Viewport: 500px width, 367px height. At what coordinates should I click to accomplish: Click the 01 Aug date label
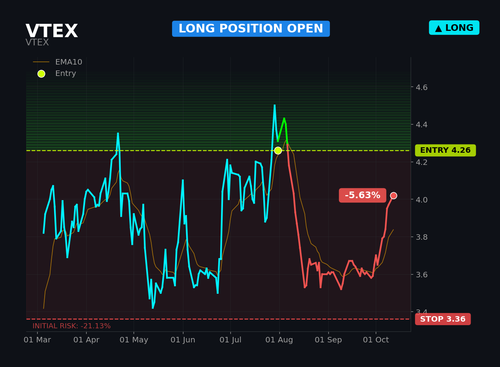279,340
